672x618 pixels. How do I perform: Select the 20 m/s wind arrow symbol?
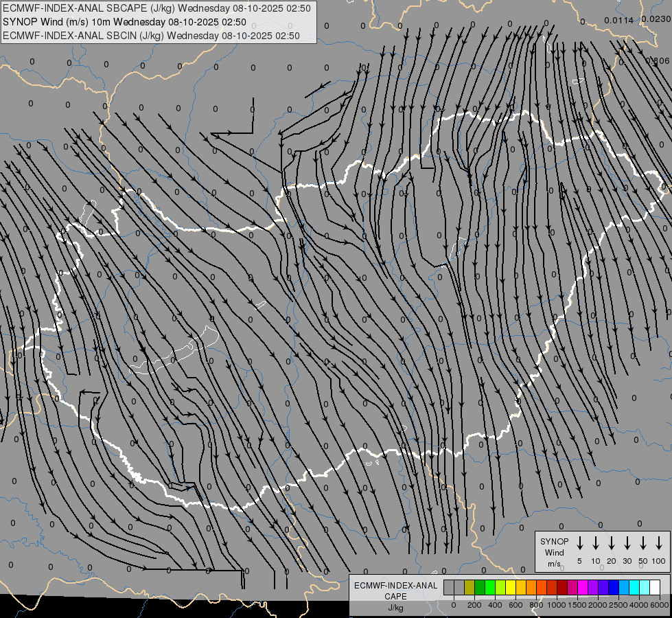pyautogui.click(x=611, y=543)
